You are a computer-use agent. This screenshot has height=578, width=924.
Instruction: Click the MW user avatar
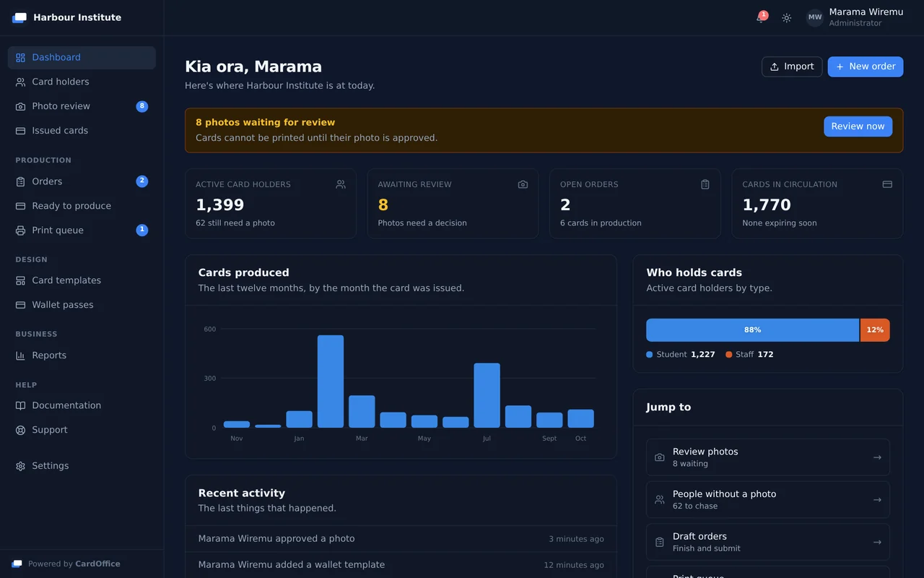point(815,17)
